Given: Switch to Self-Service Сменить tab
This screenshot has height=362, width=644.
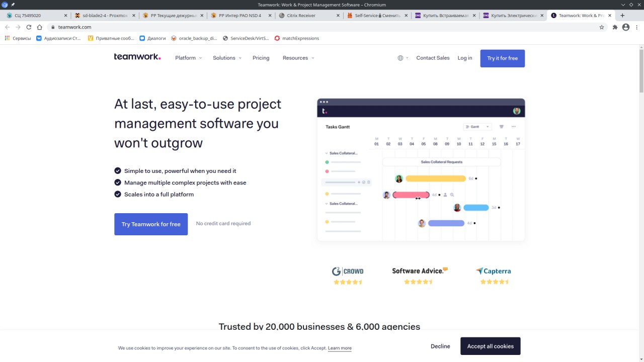Looking at the screenshot, I should 377,16.
